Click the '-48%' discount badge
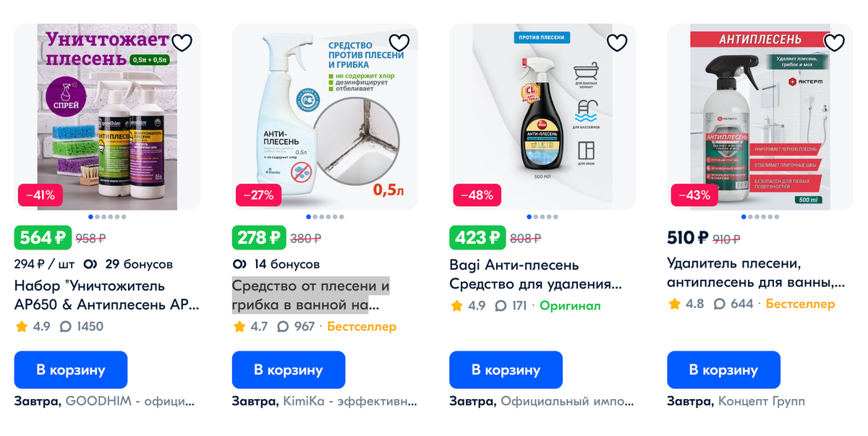This screenshot has width=868, height=436. coord(477,195)
